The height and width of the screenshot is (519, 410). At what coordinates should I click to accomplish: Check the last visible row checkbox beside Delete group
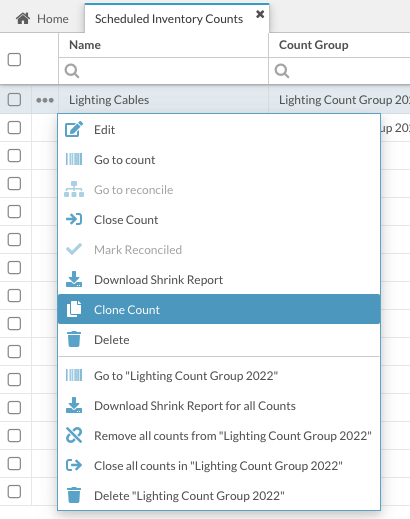(14, 492)
